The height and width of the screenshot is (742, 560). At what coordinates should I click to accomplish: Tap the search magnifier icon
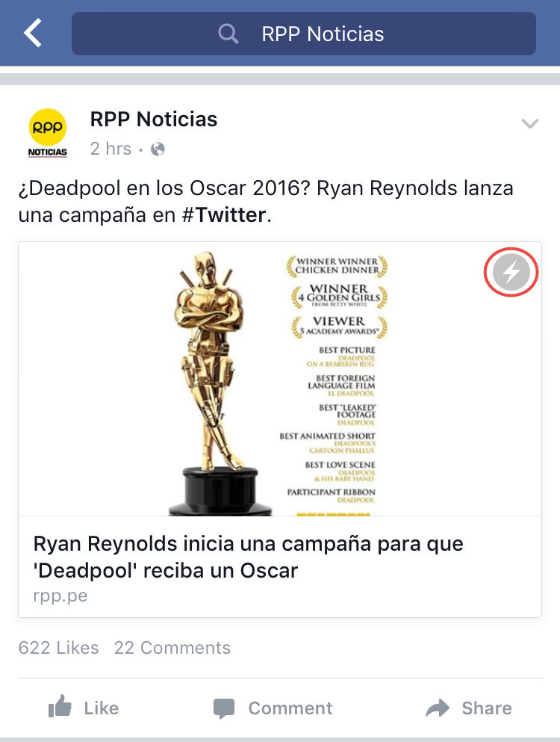pyautogui.click(x=228, y=34)
